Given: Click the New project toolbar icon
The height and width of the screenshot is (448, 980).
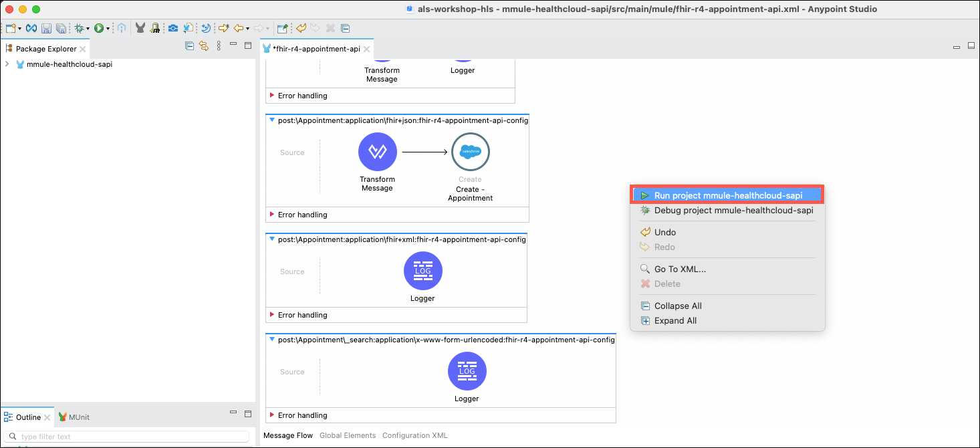Looking at the screenshot, I should pyautogui.click(x=11, y=28).
